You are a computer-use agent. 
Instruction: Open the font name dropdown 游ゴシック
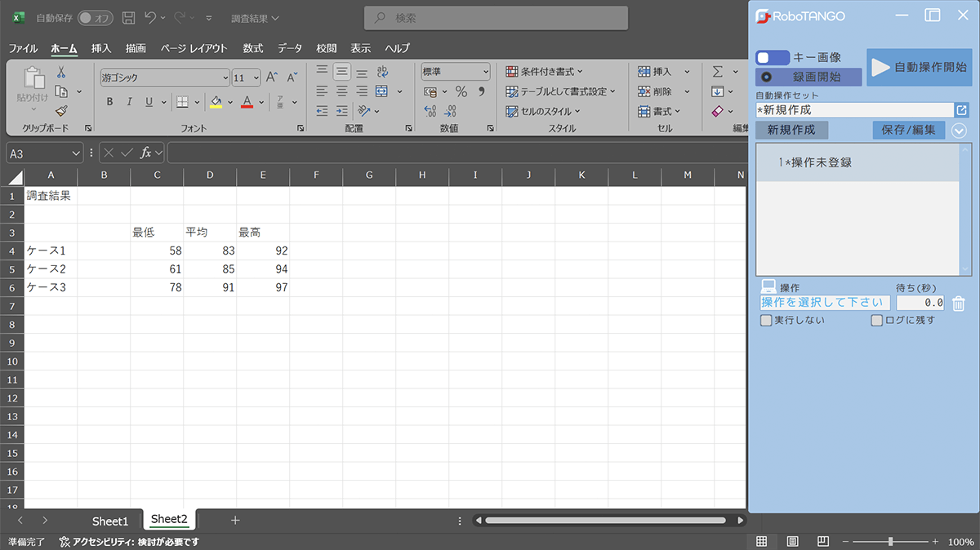coord(225,78)
